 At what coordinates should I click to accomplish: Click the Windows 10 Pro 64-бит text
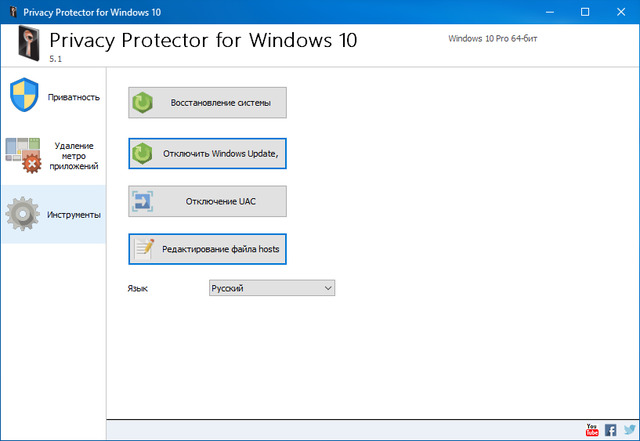point(493,38)
